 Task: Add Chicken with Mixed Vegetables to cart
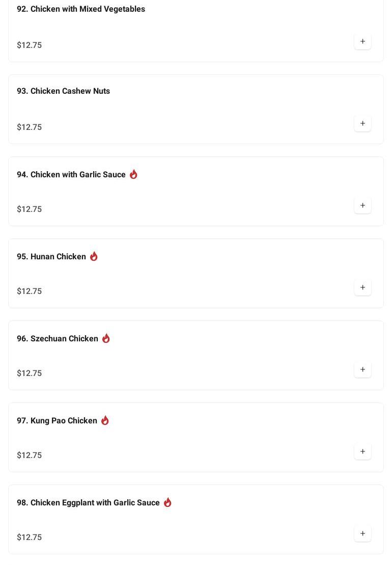point(362,41)
